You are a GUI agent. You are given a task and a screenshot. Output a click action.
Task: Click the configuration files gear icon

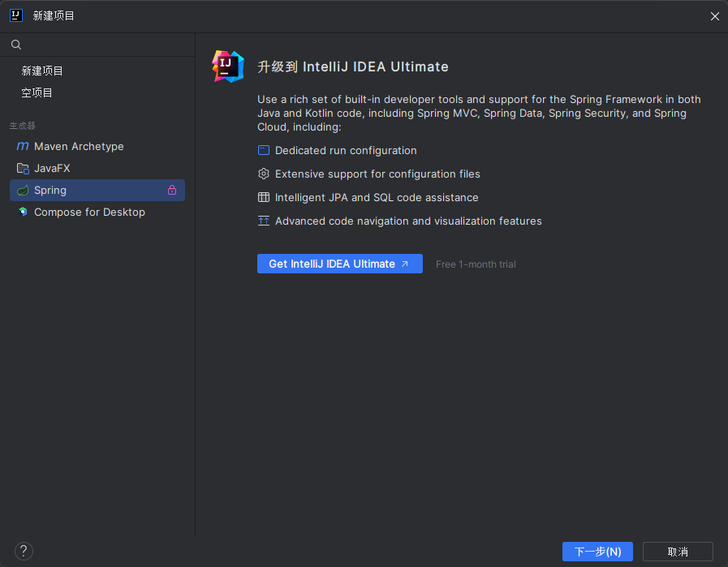click(264, 174)
